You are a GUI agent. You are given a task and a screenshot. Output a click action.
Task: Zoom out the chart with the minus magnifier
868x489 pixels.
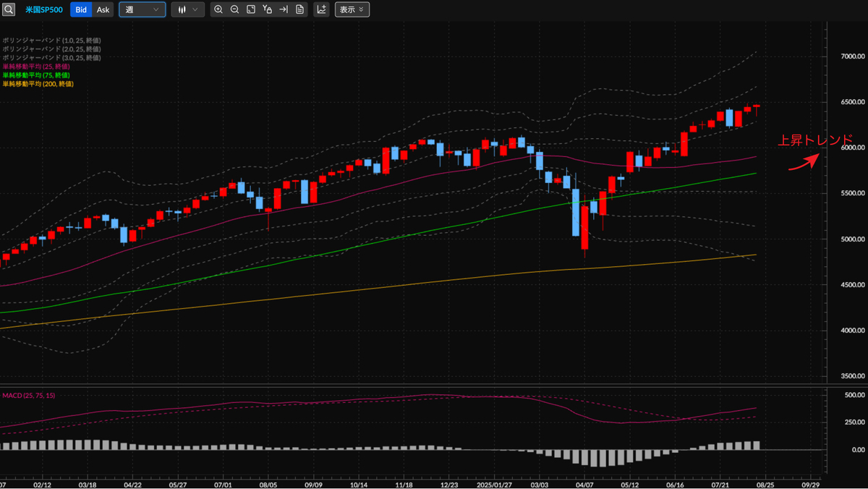click(x=234, y=9)
